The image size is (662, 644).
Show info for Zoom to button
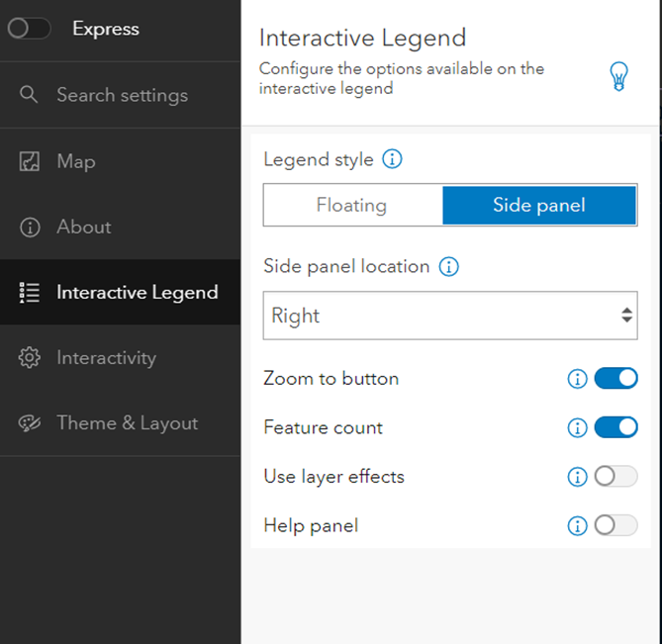[577, 379]
